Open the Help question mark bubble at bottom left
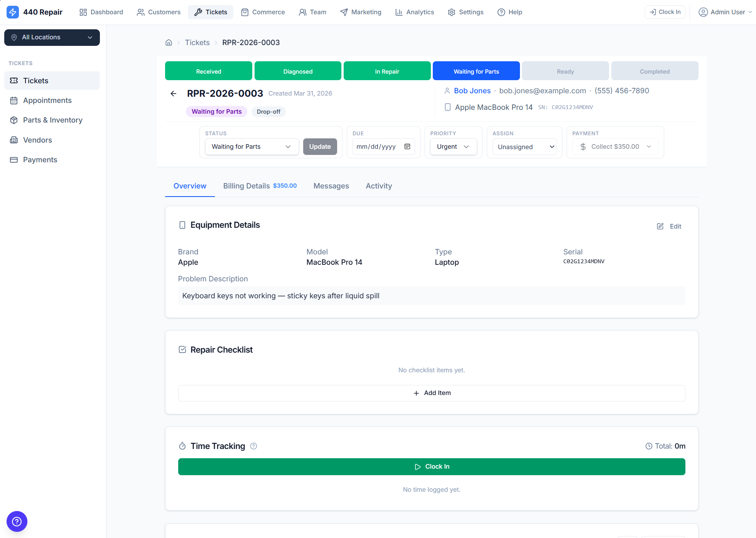 click(x=17, y=521)
